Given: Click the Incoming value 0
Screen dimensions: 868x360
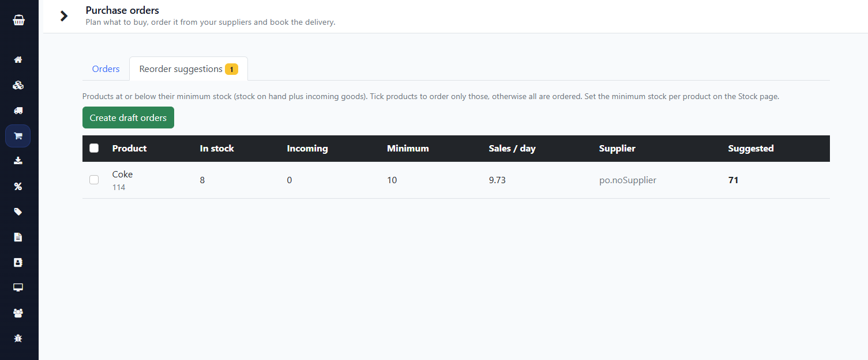Looking at the screenshot, I should click(x=290, y=180).
